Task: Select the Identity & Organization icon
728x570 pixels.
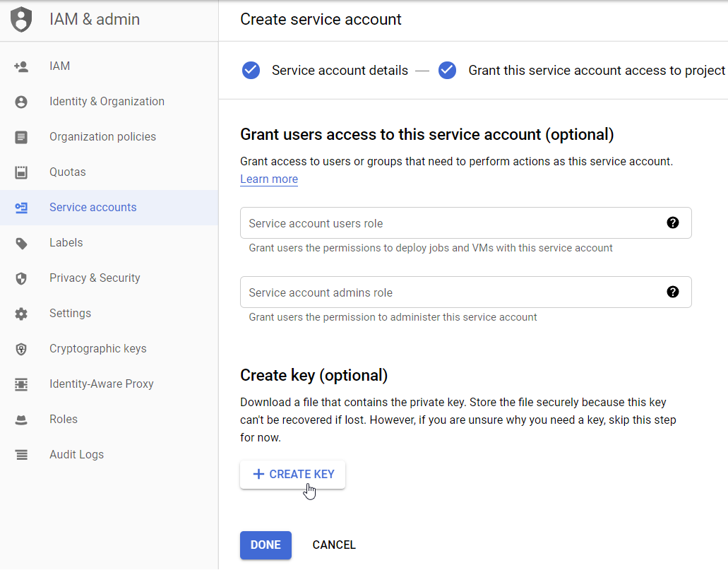Action: point(21,101)
